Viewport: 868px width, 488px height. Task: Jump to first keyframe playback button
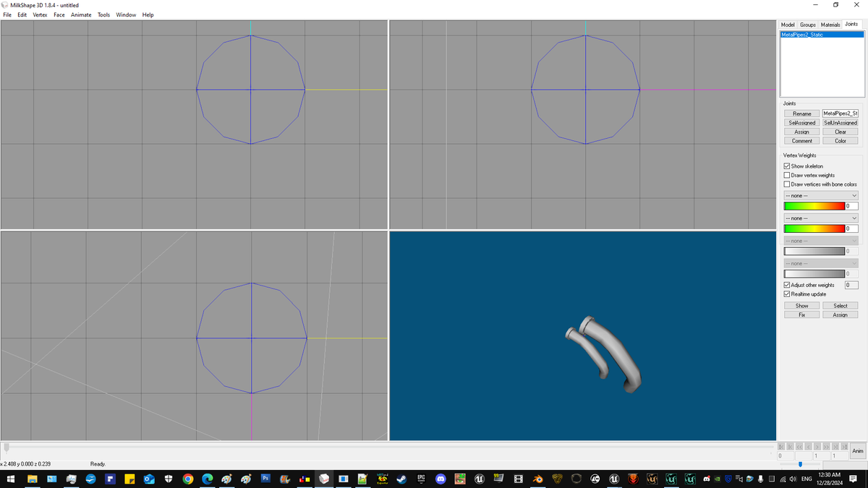781,447
